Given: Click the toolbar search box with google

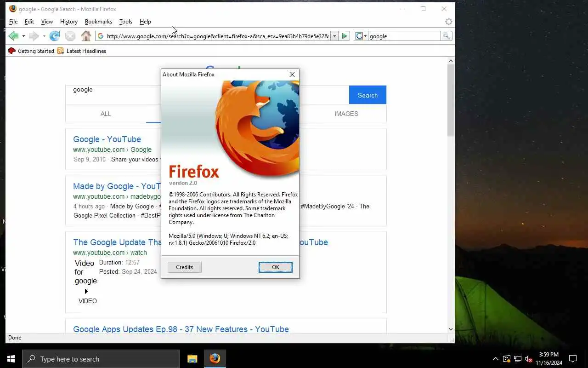Looking at the screenshot, I should tap(404, 36).
